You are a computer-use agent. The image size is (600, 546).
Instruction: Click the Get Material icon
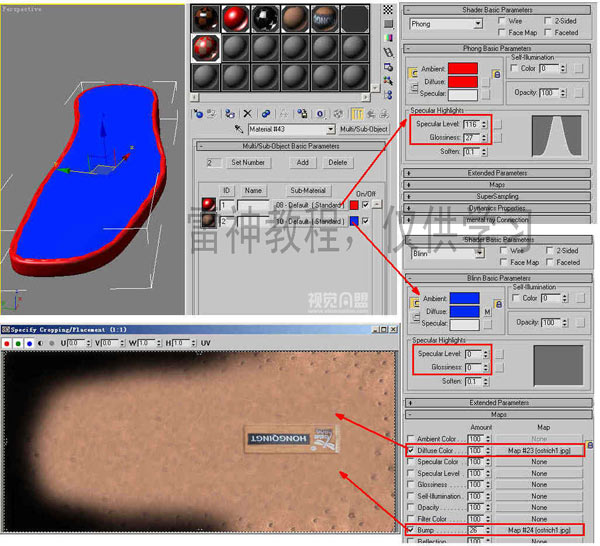[x=197, y=114]
